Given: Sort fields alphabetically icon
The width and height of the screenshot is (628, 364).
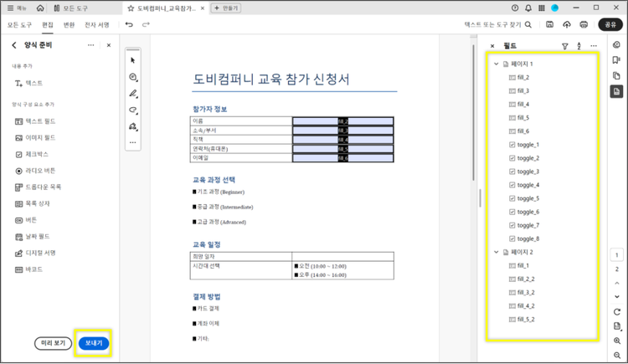Looking at the screenshot, I should coord(579,46).
